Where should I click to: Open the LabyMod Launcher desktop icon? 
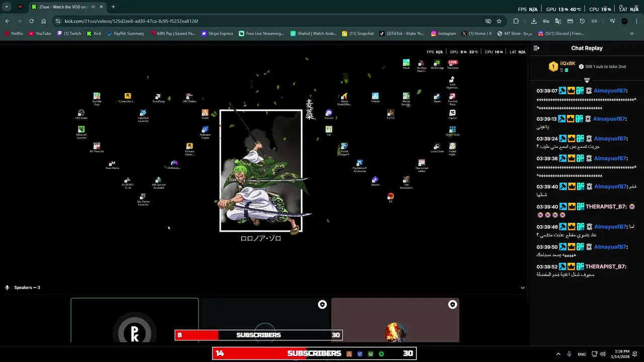click(143, 116)
